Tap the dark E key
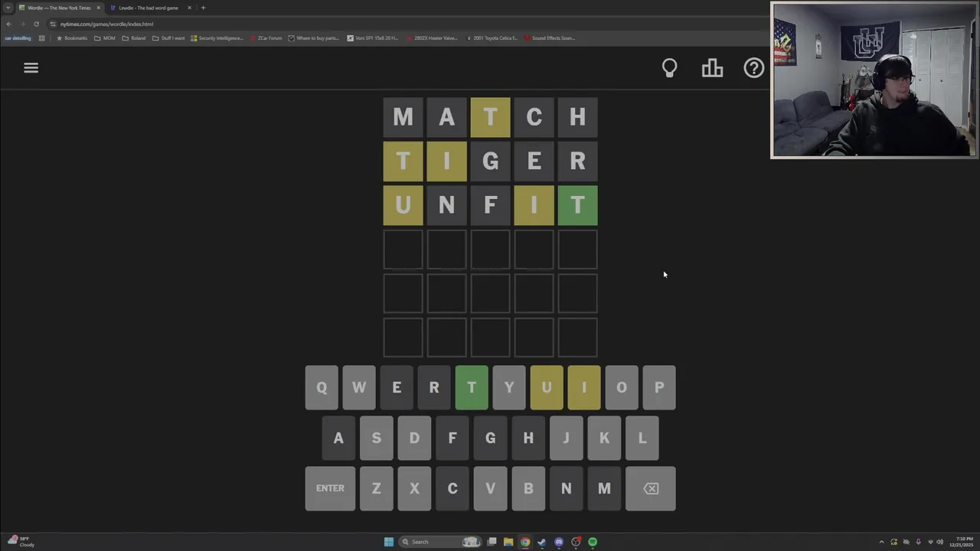 (x=397, y=387)
